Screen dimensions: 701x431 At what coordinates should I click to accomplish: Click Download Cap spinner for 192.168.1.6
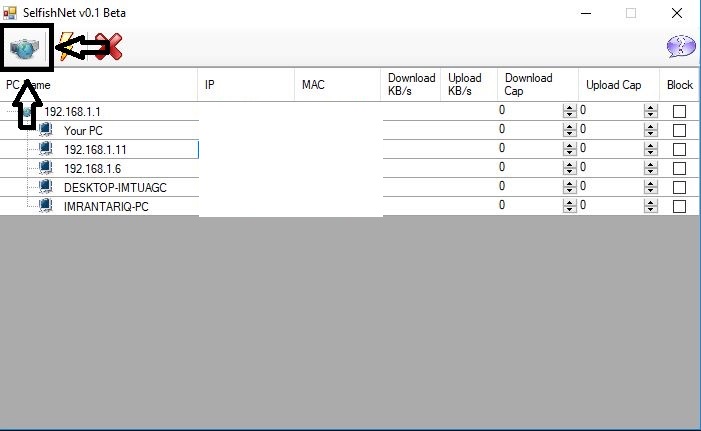569,168
